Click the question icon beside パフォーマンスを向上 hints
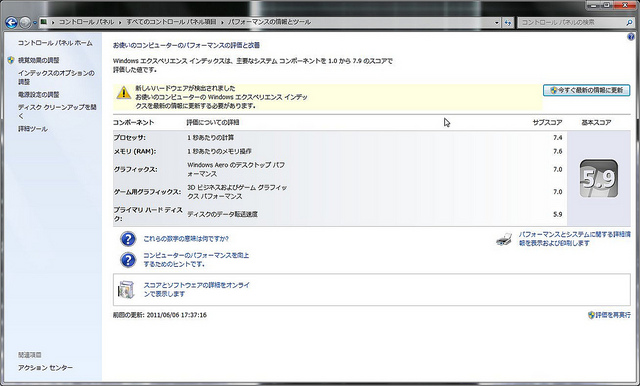 click(x=128, y=260)
